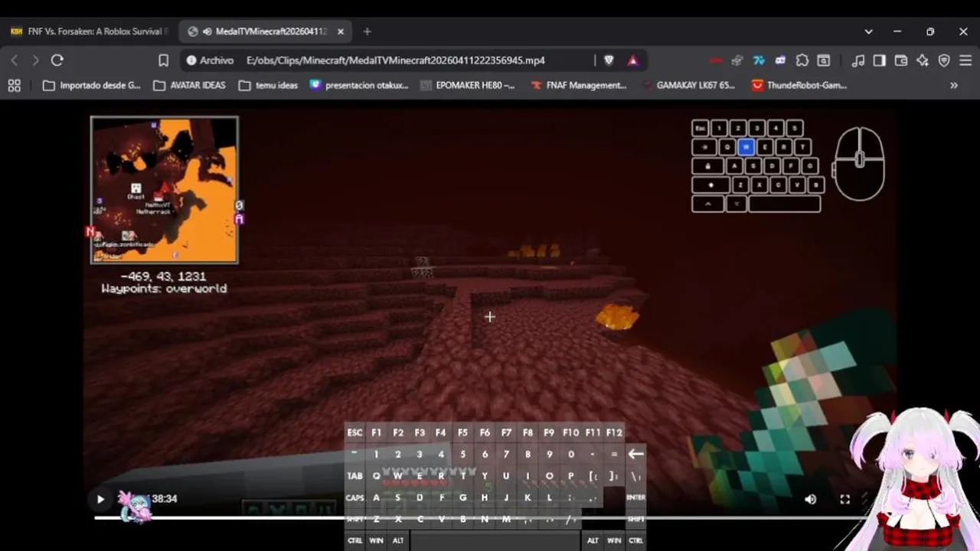
Task: Click the highlighted W key in overlay
Action: tap(746, 147)
